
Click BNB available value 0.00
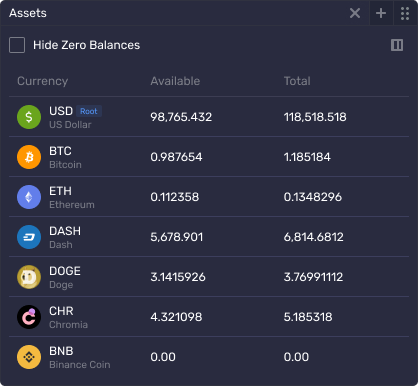tap(163, 357)
